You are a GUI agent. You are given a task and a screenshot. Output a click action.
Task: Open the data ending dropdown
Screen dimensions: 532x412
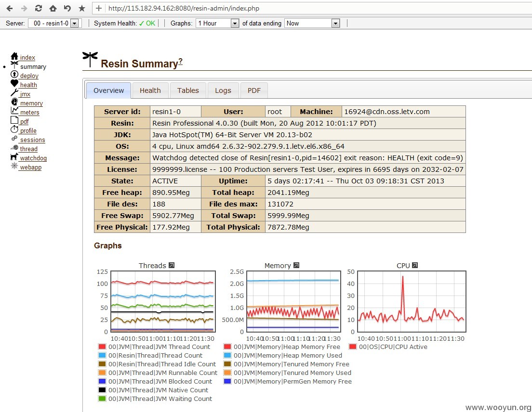[x=312, y=24]
